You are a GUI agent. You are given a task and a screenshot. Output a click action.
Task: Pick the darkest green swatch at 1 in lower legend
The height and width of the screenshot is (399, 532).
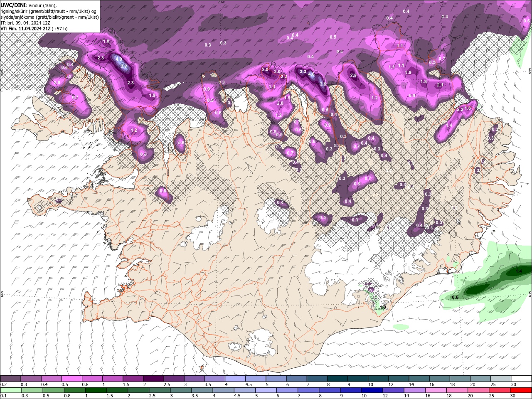96,390
